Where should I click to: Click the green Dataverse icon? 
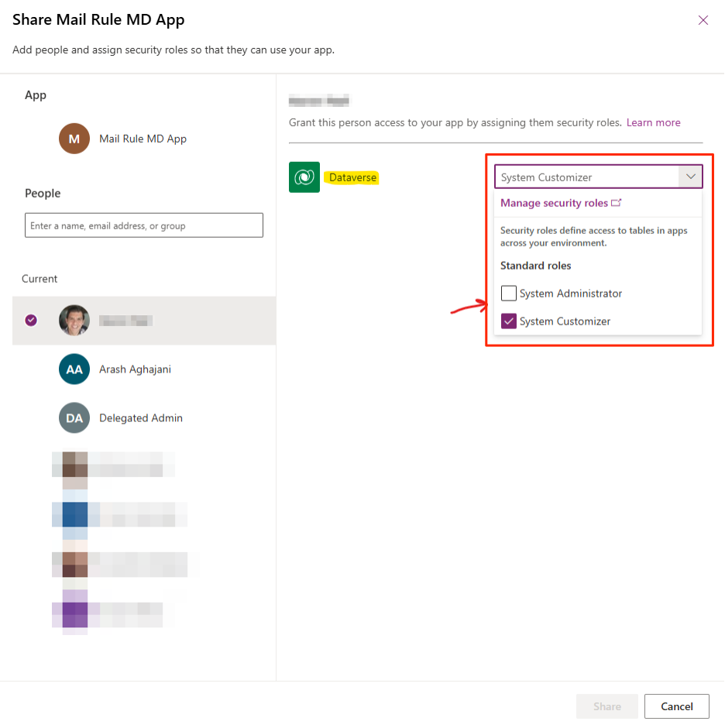(304, 177)
